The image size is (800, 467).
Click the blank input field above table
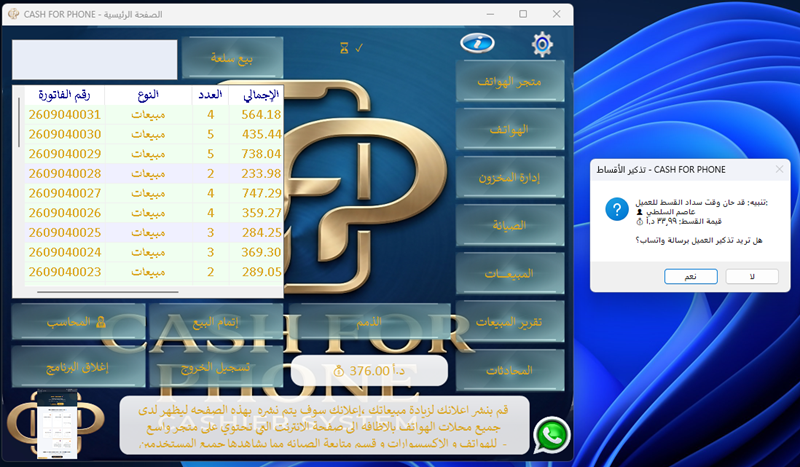pyautogui.click(x=94, y=60)
